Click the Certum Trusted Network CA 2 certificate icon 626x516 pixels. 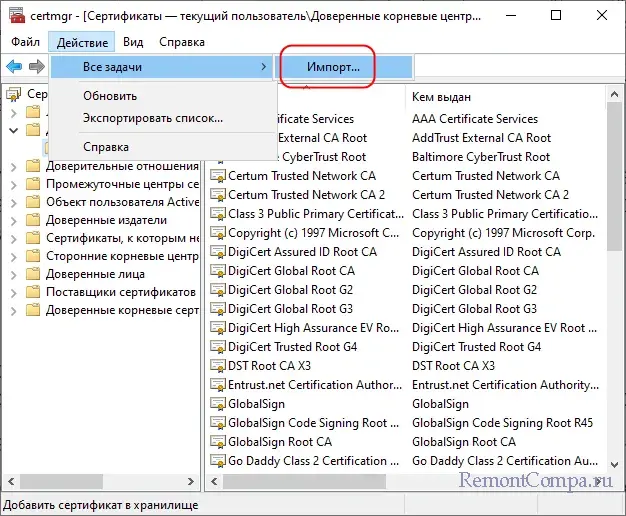(x=218, y=195)
